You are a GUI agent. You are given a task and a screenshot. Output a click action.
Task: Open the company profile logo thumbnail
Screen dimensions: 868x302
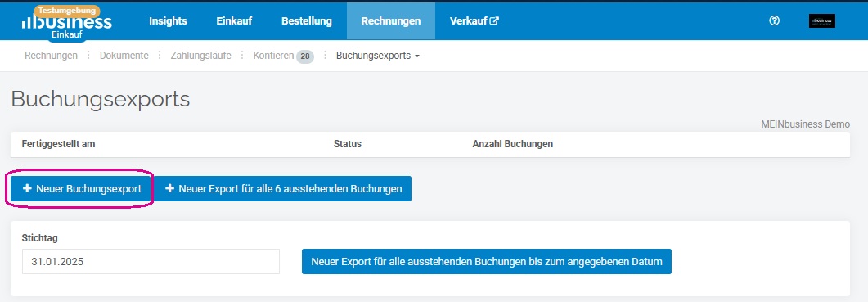point(821,21)
